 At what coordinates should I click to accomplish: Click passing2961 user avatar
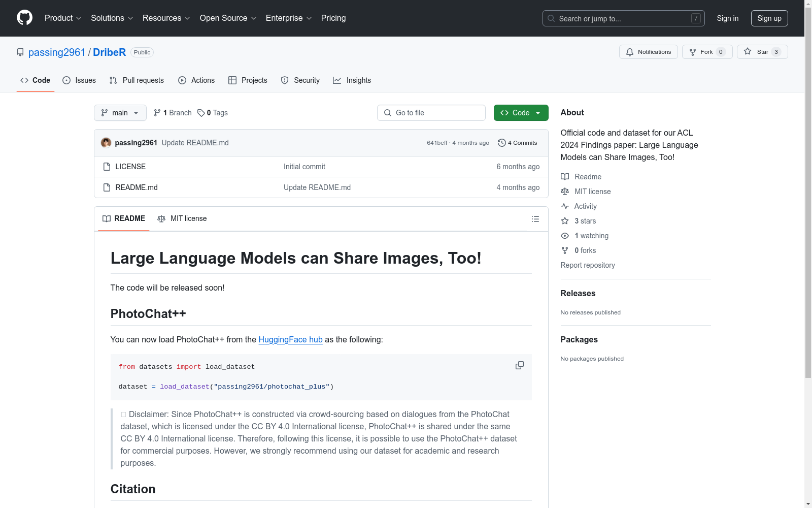coord(106,143)
